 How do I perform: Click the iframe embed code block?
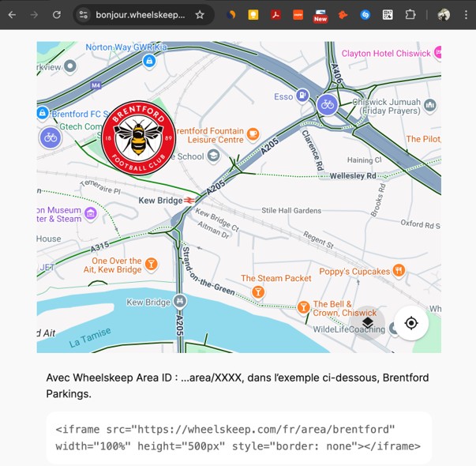click(239, 438)
